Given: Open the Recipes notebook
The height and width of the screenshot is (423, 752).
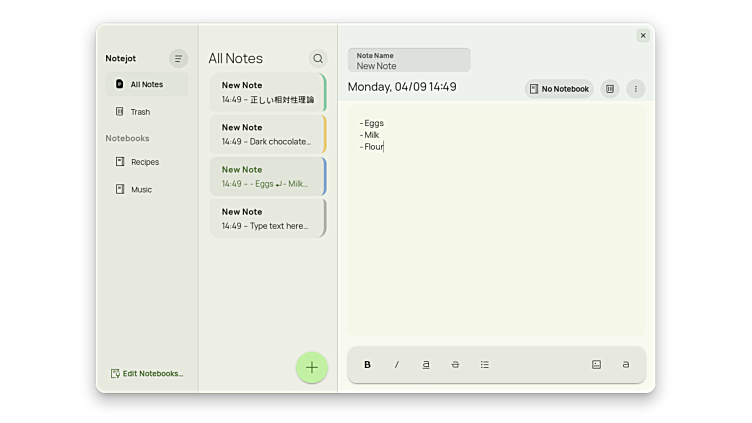Looking at the screenshot, I should tap(145, 162).
